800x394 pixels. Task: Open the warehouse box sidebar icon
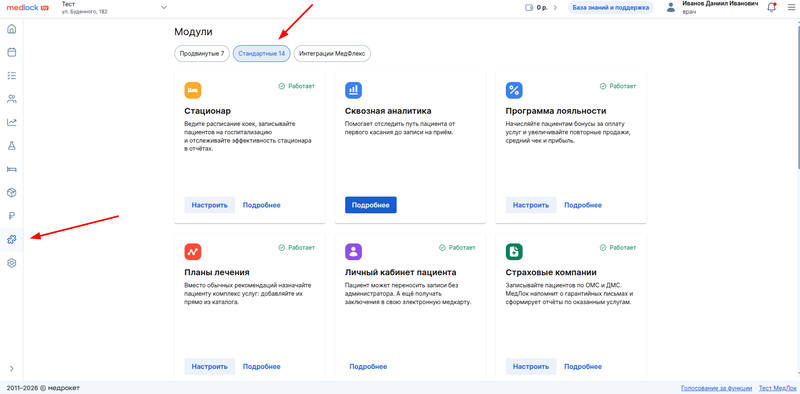pos(12,192)
